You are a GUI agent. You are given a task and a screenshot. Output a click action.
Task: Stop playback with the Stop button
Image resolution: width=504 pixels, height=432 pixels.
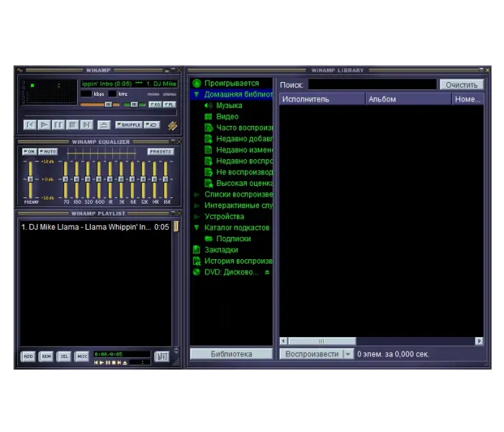(72, 125)
